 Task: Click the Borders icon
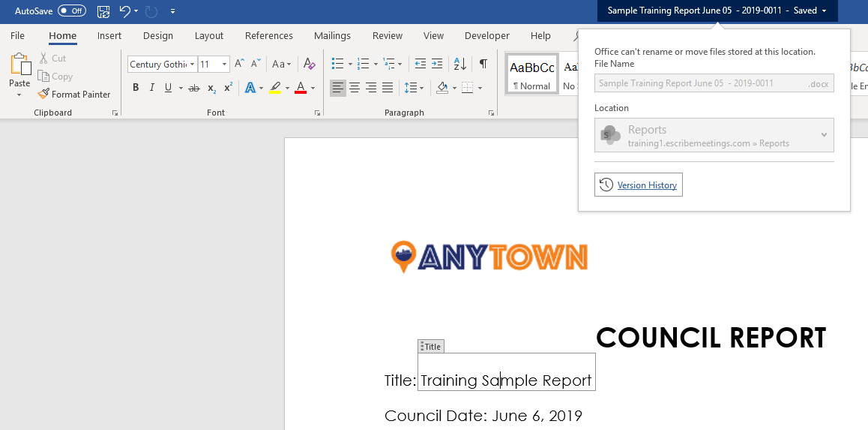point(468,88)
